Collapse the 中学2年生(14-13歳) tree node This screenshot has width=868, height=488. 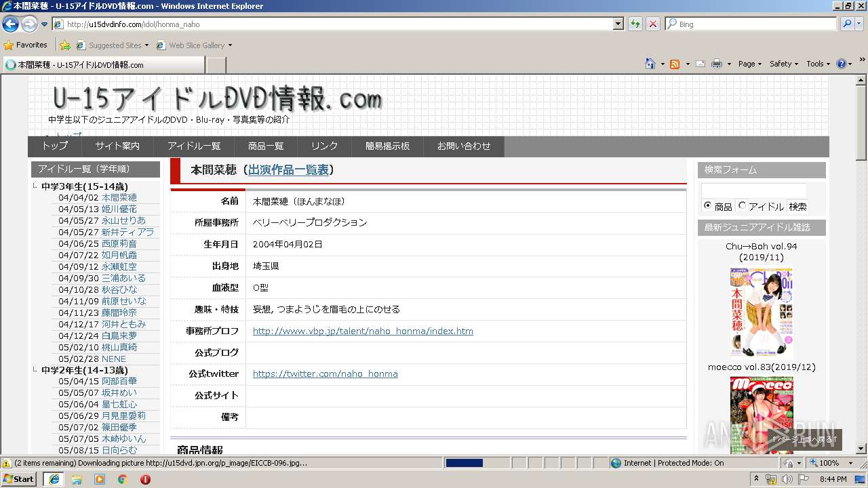(35, 370)
